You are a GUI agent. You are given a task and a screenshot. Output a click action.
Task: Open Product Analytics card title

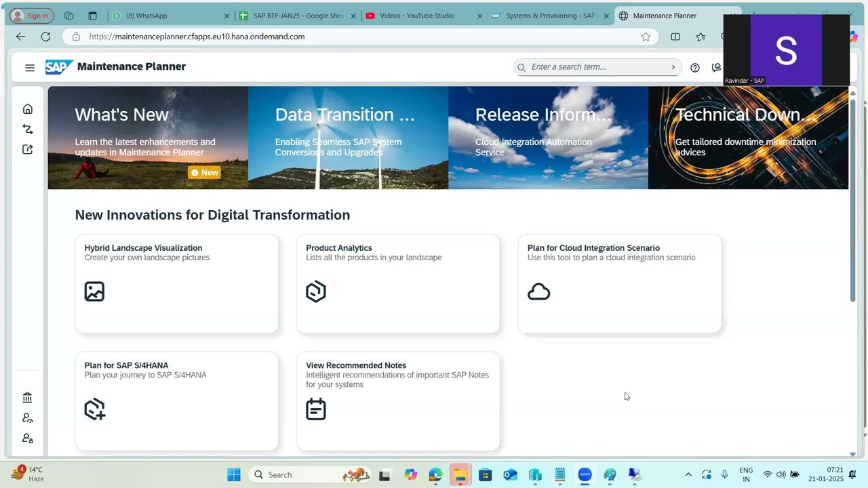click(x=339, y=248)
